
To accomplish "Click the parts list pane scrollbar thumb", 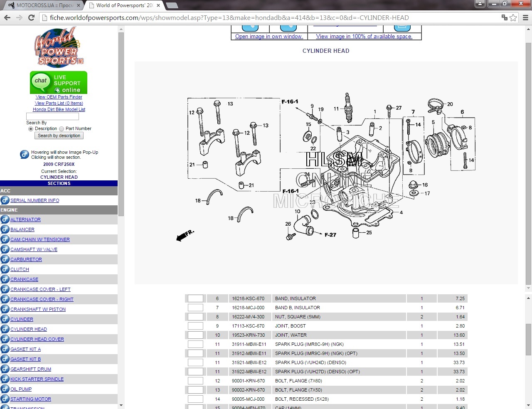I will [528, 340].
